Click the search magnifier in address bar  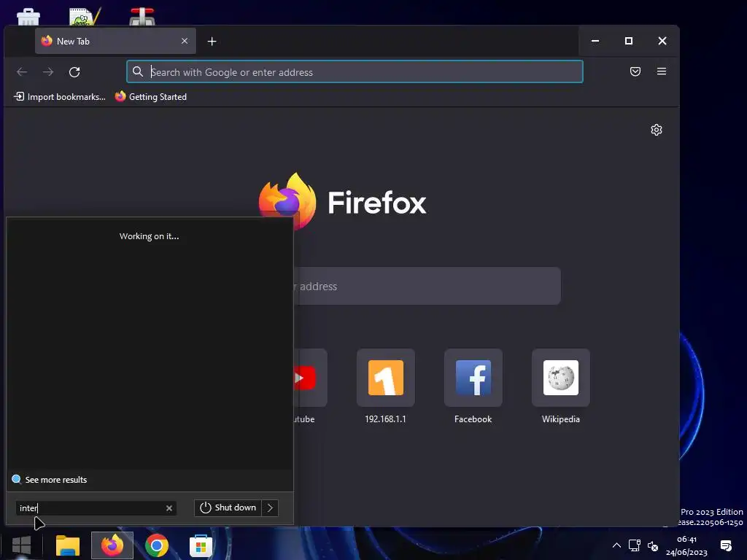point(138,72)
